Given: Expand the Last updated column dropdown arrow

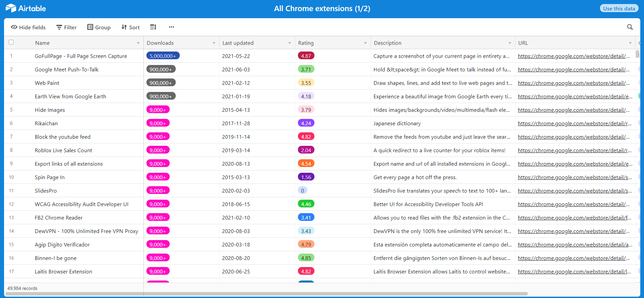Looking at the screenshot, I should pos(290,43).
